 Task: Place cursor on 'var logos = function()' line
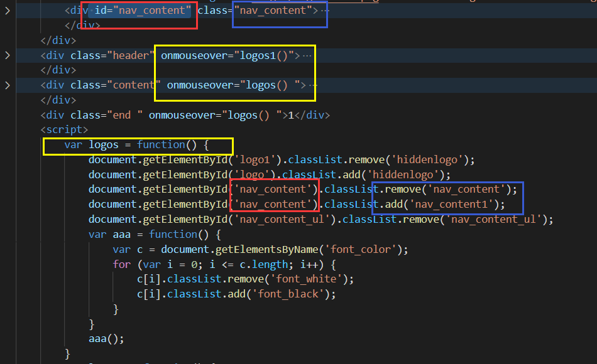pos(136,145)
